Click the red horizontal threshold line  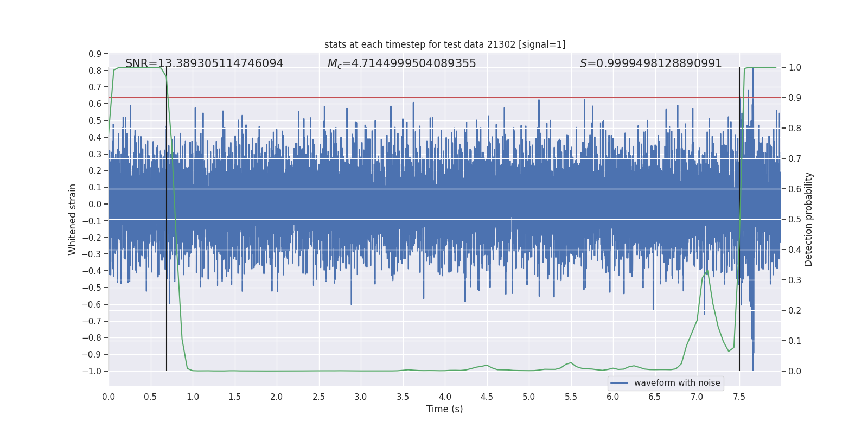pyautogui.click(x=434, y=98)
